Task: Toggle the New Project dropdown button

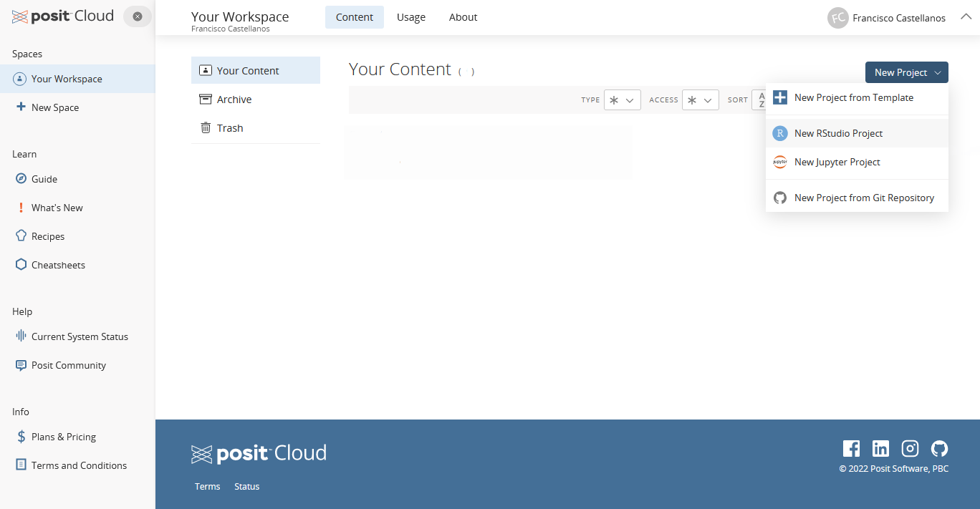Action: [x=906, y=72]
